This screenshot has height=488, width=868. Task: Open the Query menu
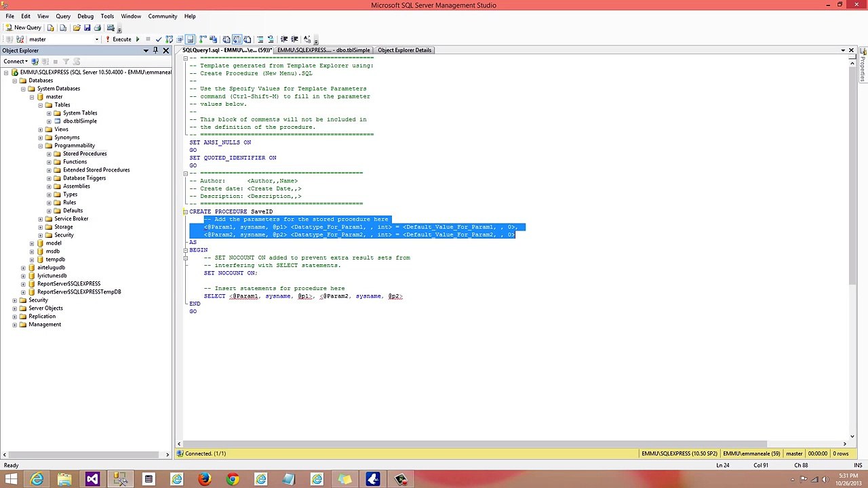[63, 16]
